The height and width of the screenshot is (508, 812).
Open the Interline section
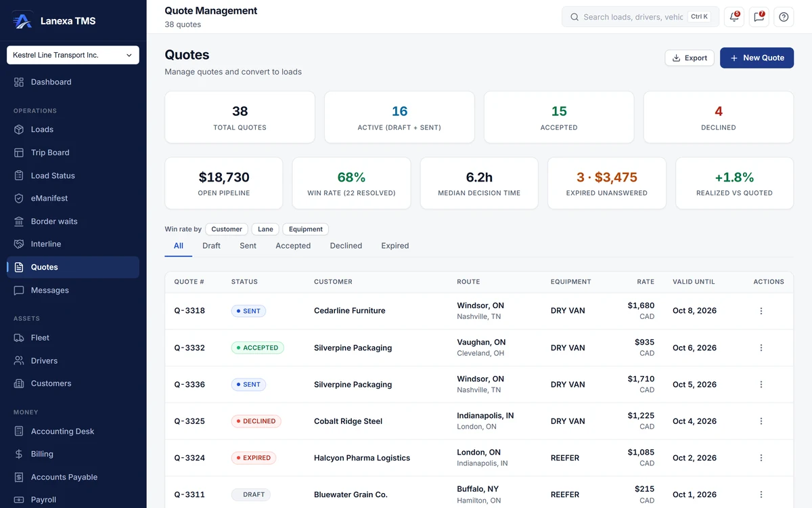(x=73, y=244)
